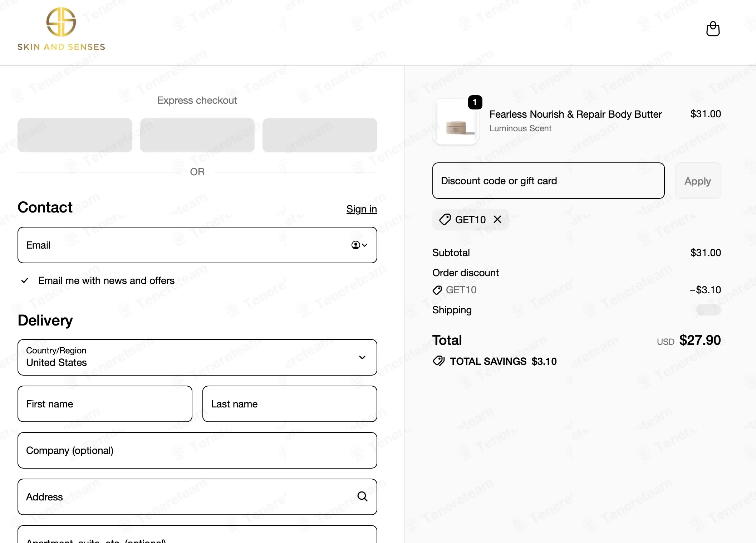The width and height of the screenshot is (756, 543).
Task: Click the Apply discount button
Action: point(698,181)
